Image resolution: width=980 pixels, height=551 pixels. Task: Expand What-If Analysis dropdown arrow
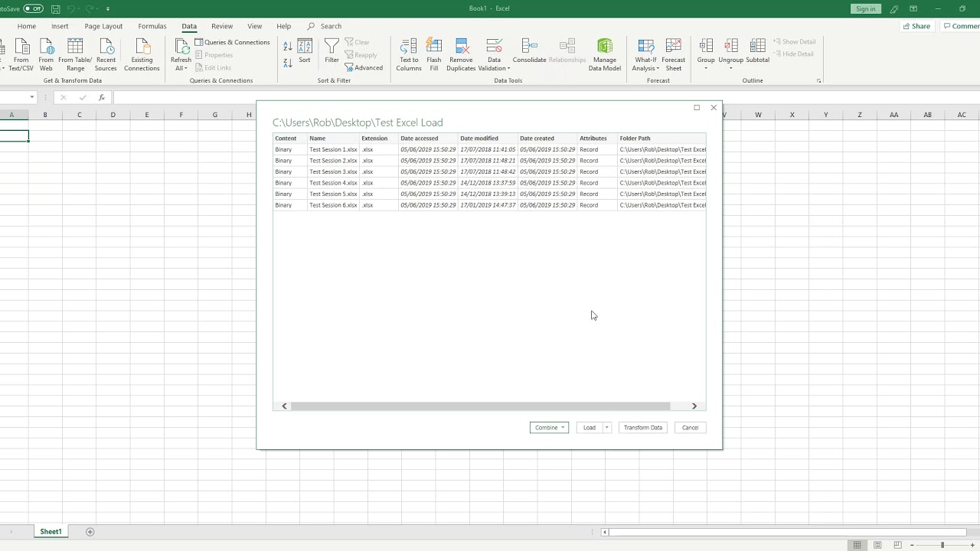pyautogui.click(x=657, y=68)
